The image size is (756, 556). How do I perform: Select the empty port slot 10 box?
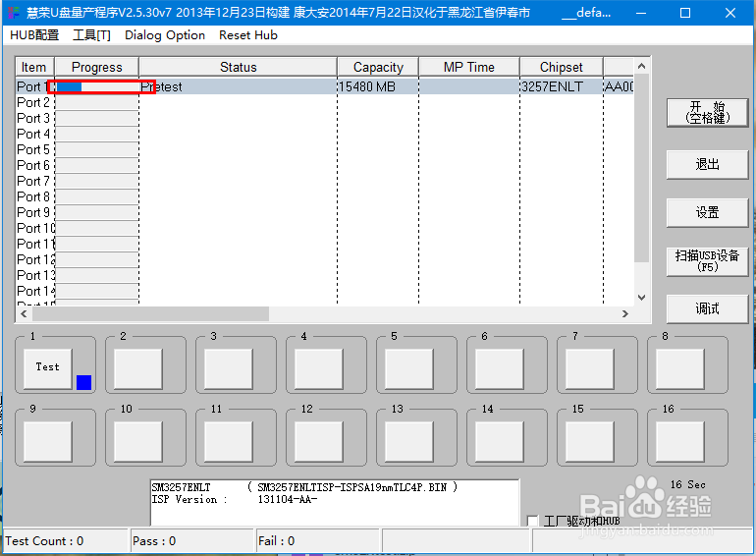click(x=138, y=441)
